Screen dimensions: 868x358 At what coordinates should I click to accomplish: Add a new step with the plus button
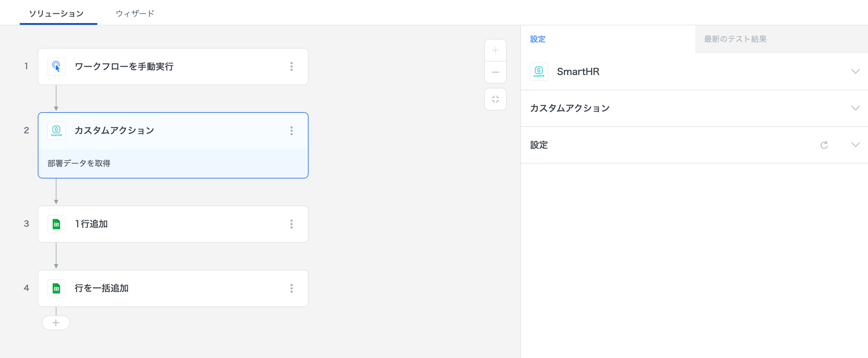pos(56,323)
